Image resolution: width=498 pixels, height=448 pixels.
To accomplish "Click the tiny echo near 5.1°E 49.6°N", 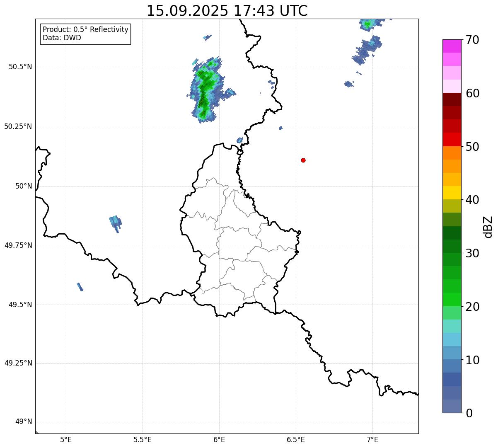I will (80, 287).
